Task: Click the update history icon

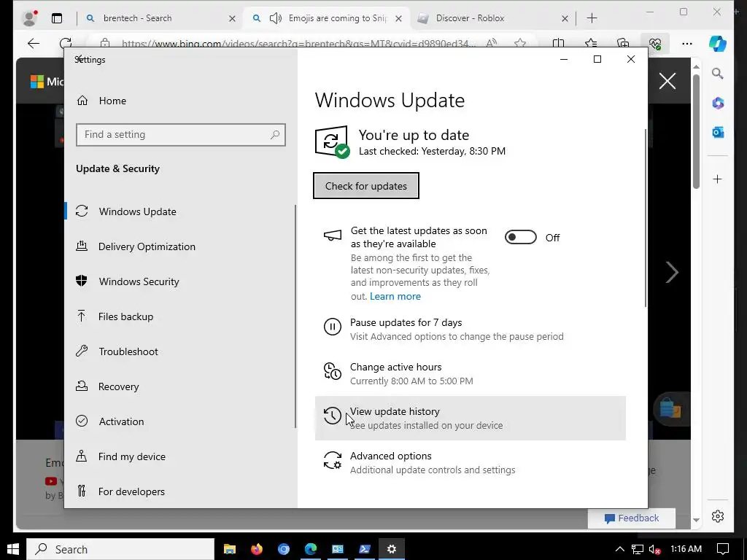Action: tap(333, 416)
